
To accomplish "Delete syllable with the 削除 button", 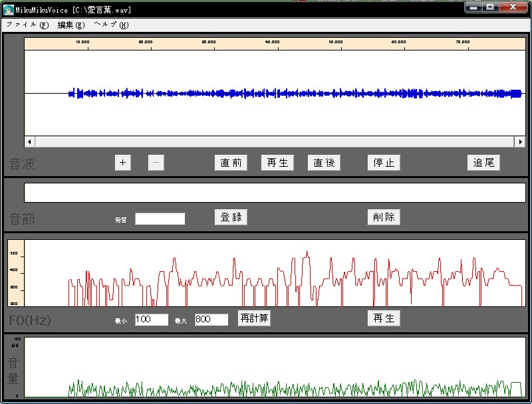I will pos(384,217).
